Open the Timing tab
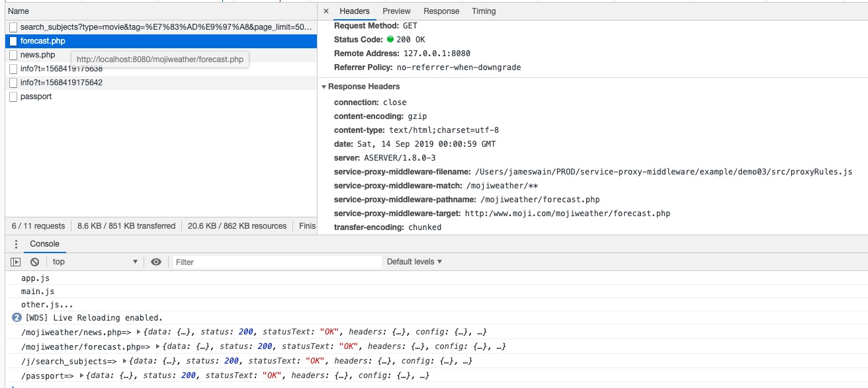The height and width of the screenshot is (388, 868). [x=484, y=11]
